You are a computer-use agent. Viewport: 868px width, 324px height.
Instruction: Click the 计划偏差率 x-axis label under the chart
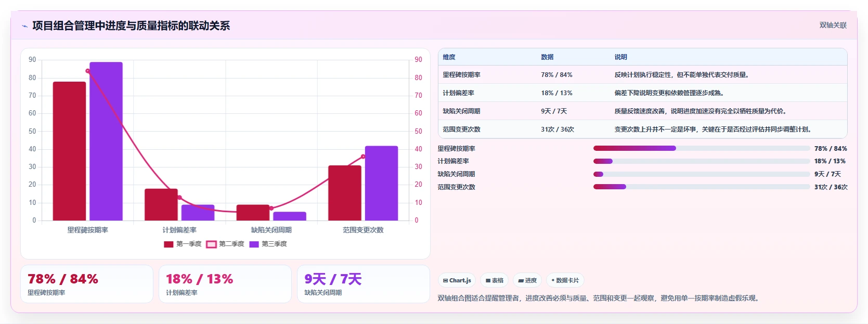click(179, 230)
